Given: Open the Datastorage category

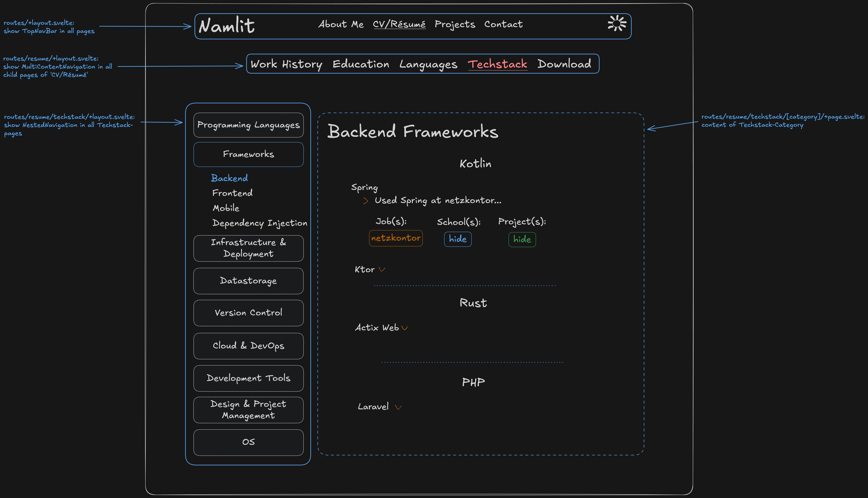Looking at the screenshot, I should point(248,281).
